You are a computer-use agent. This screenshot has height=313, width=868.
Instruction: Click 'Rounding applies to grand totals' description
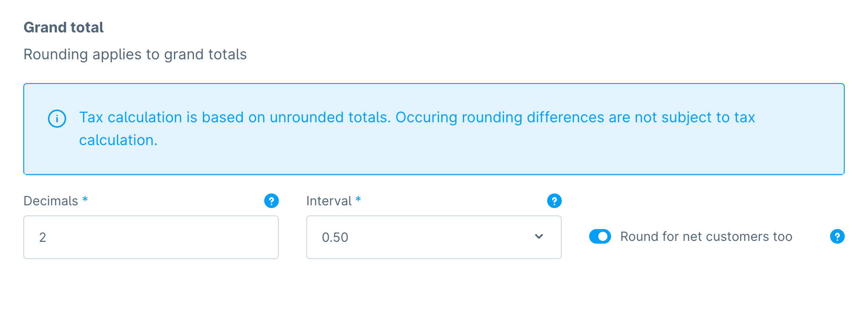135,54
